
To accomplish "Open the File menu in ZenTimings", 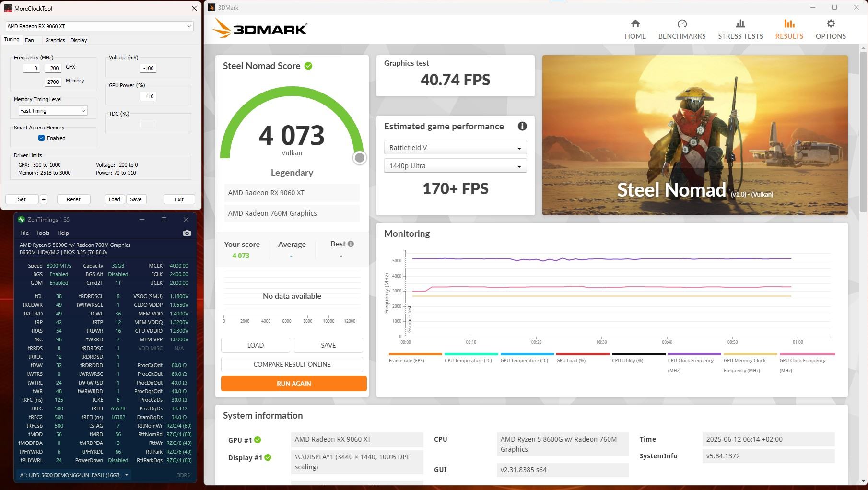I will pos(24,233).
